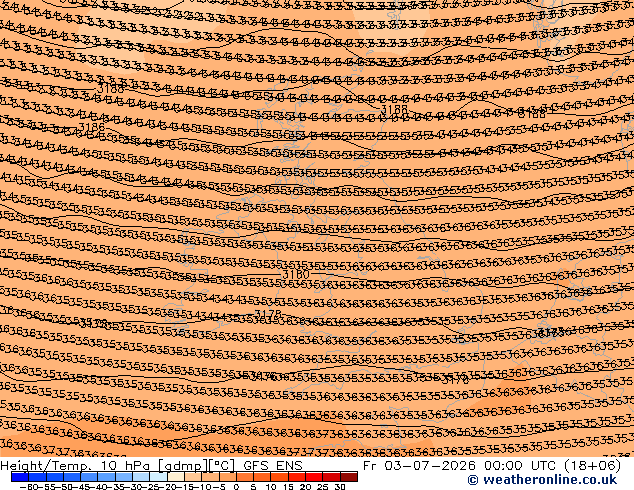Image resolution: width=634 pixels, height=490 pixels.
Task: Click the 'GFS ENS' model label
Action: point(273,466)
